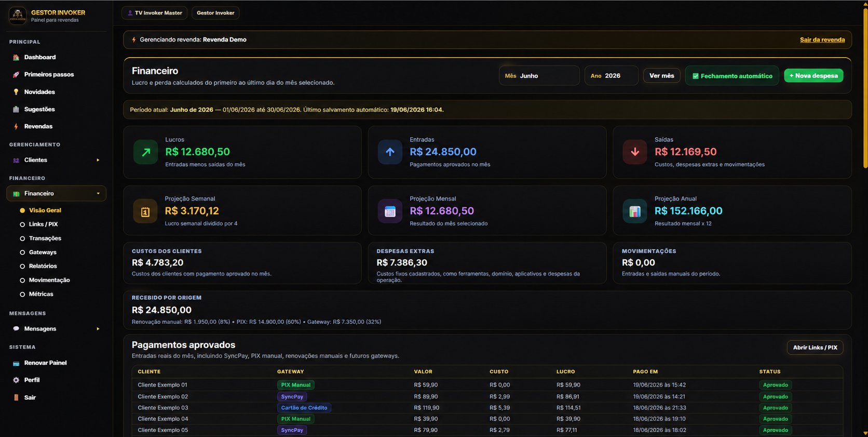Click the R$ 24.850,00 Entradas value

coord(443,152)
